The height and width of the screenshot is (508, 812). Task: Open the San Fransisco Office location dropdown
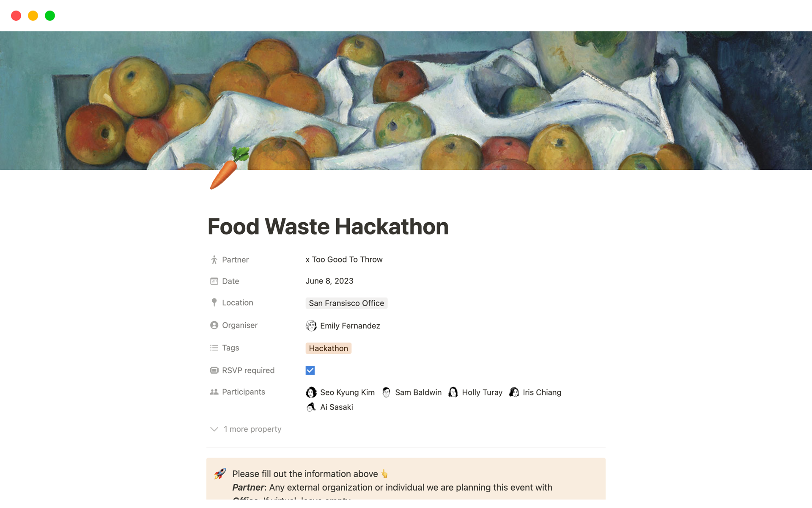point(346,303)
